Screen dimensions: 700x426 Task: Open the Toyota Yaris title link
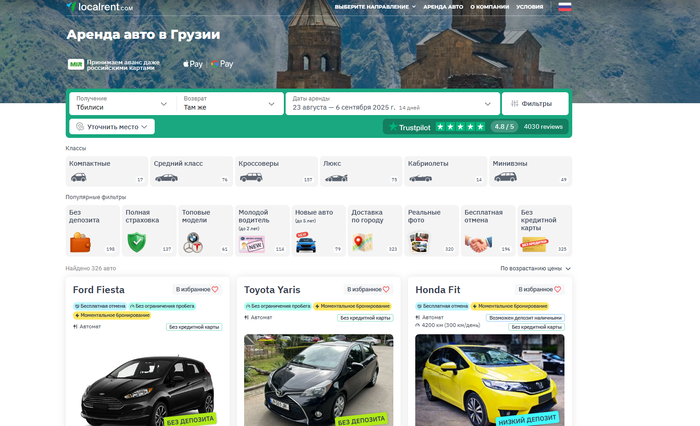272,290
